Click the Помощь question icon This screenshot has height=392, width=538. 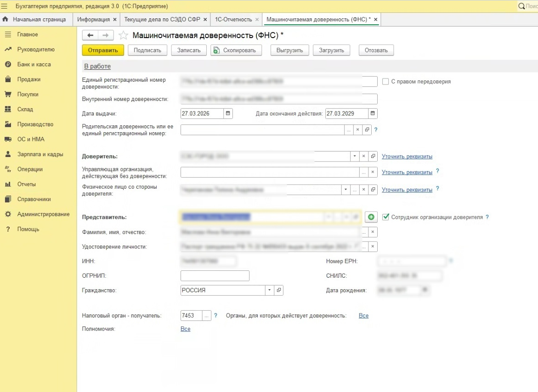click(x=8, y=229)
